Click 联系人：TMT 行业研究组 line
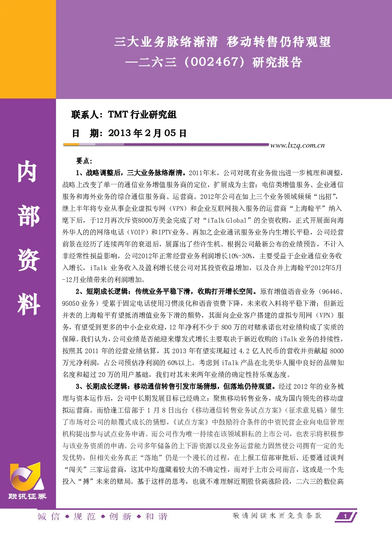Screen dimensions: 392x555 tap(124, 115)
